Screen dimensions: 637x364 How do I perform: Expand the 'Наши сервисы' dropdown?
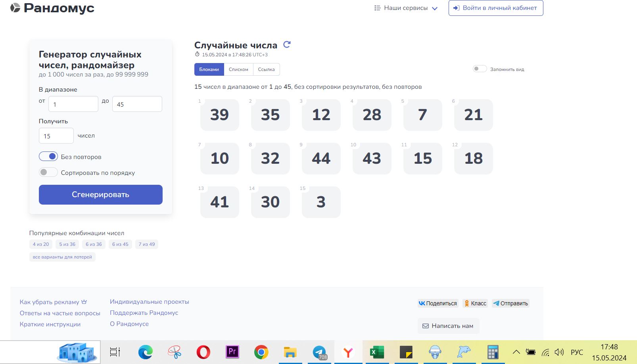(x=406, y=8)
